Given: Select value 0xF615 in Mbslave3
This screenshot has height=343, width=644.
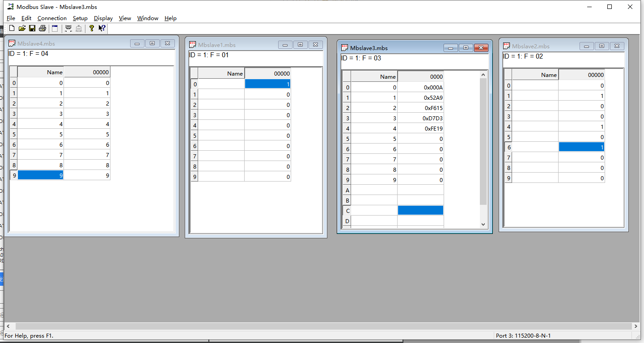Looking at the screenshot, I should [420, 108].
